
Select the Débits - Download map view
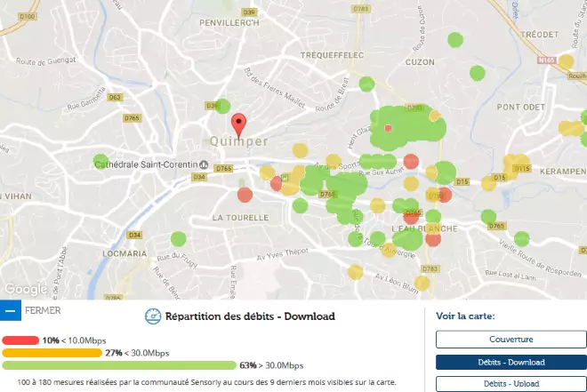coord(511,362)
